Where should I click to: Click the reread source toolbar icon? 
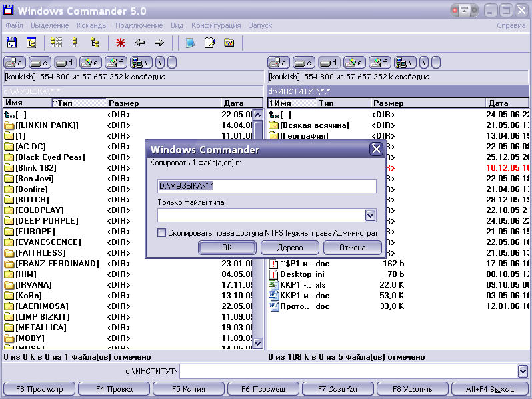pos(11,43)
